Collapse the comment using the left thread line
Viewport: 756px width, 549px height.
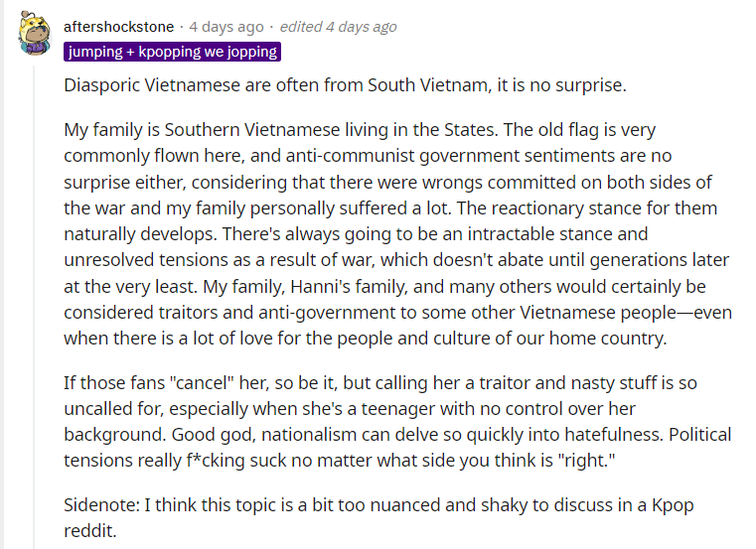coord(36,298)
